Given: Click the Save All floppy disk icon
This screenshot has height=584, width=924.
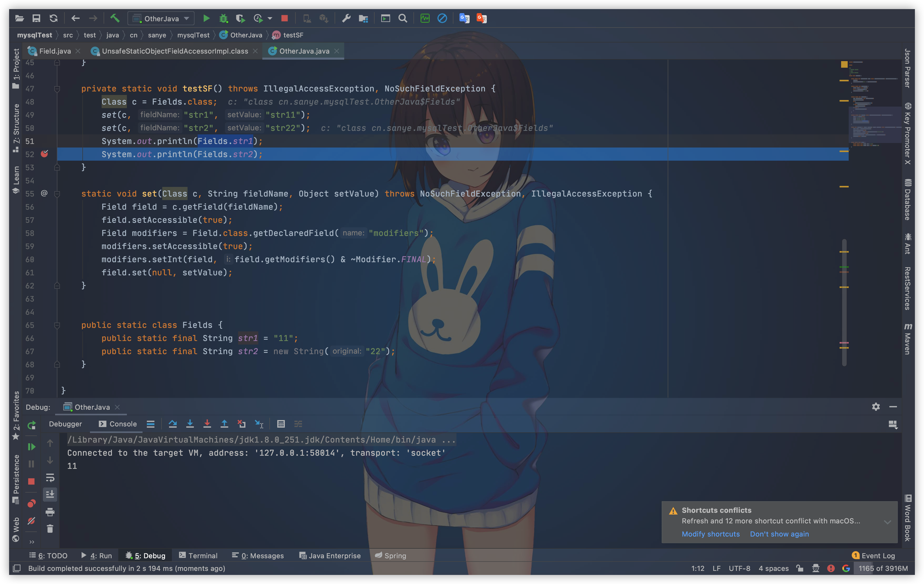Looking at the screenshot, I should click(36, 18).
